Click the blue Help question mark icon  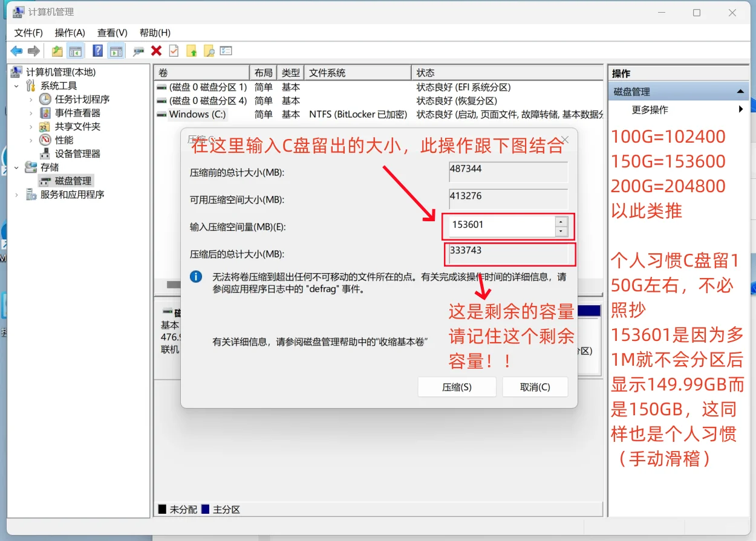tap(97, 51)
